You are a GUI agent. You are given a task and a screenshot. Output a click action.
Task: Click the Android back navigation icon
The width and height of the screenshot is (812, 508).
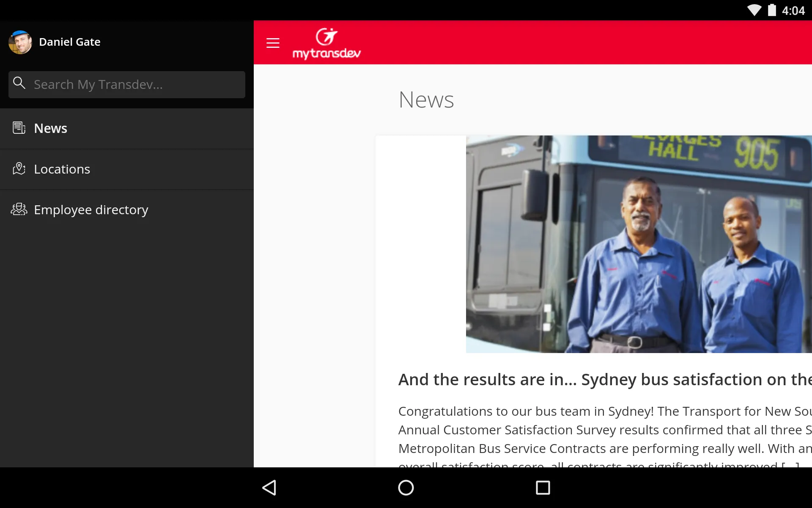pos(269,488)
